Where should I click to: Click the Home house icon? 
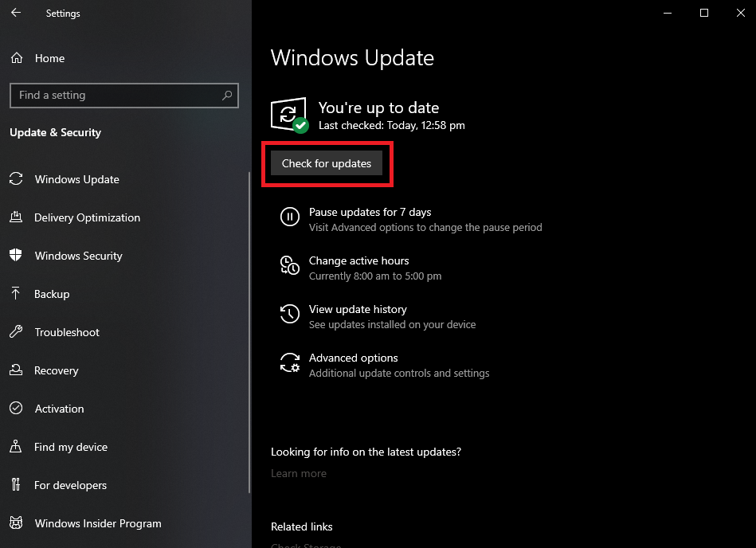[17, 58]
